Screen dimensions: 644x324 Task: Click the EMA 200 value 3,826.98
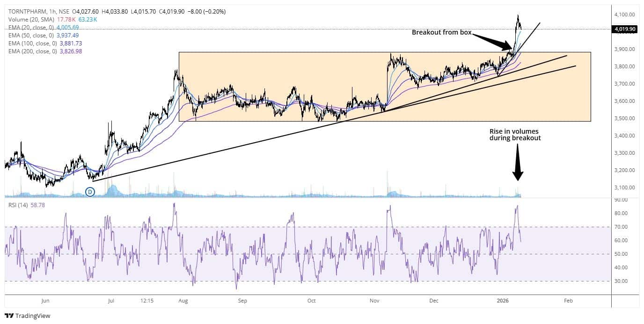click(72, 51)
